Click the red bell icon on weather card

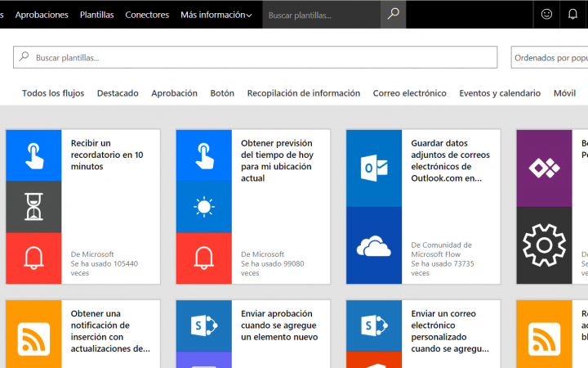(204, 258)
